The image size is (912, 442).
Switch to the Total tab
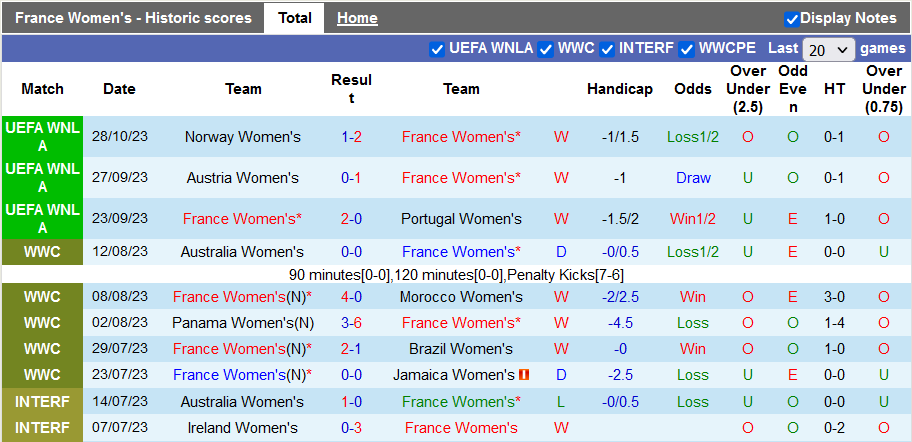click(x=294, y=18)
